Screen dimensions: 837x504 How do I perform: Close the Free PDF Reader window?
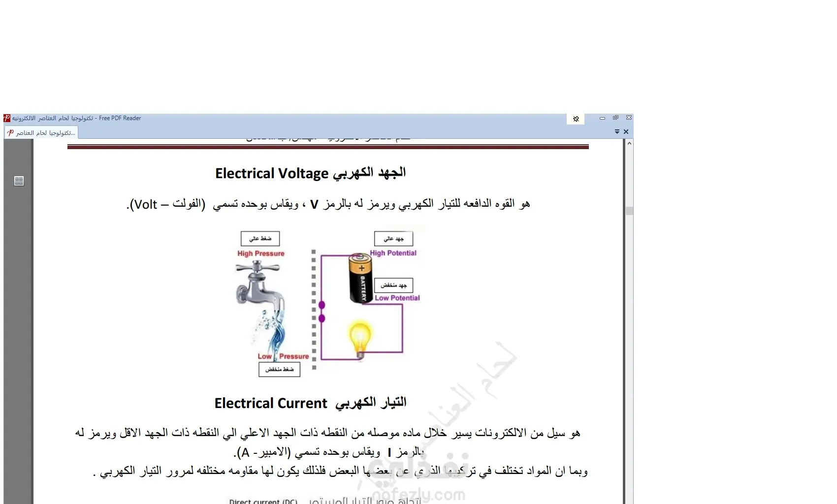(629, 118)
